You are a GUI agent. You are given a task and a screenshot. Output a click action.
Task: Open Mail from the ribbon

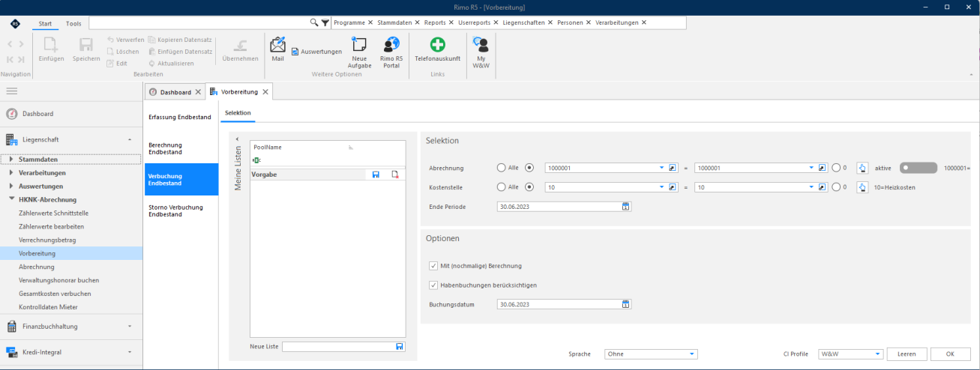(277, 49)
